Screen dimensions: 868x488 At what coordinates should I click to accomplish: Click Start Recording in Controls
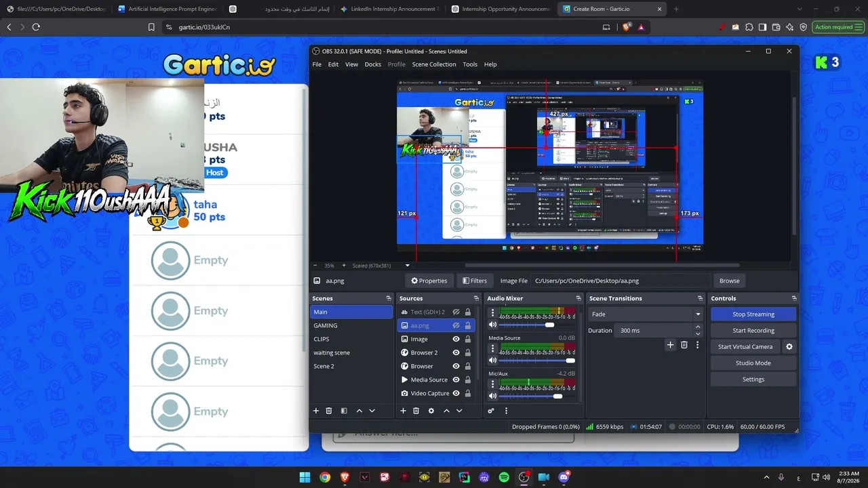pyautogui.click(x=753, y=331)
